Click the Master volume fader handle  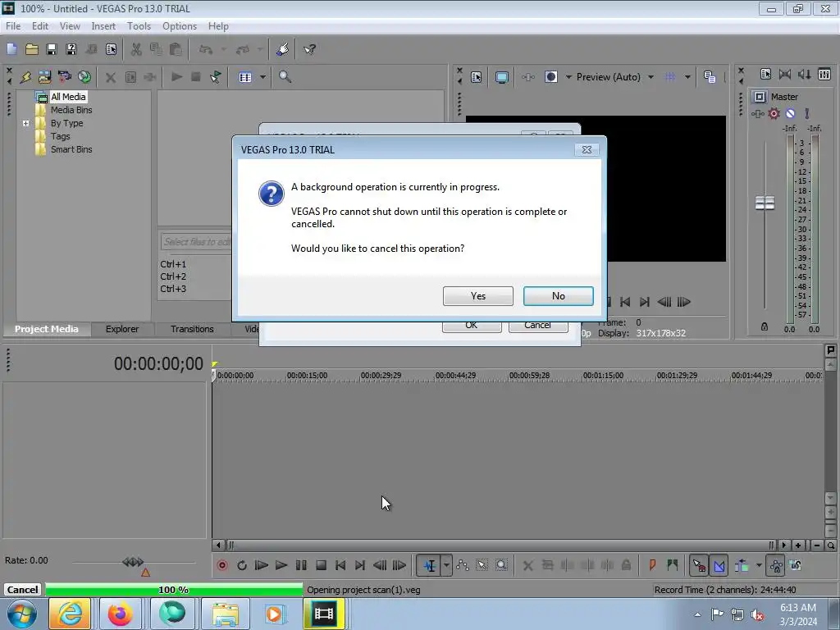765,203
